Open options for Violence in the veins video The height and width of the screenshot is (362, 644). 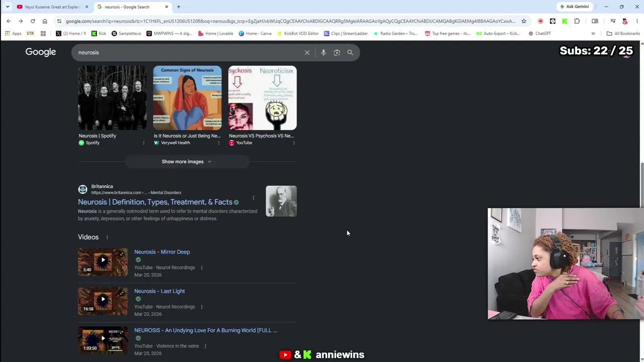(x=205, y=346)
